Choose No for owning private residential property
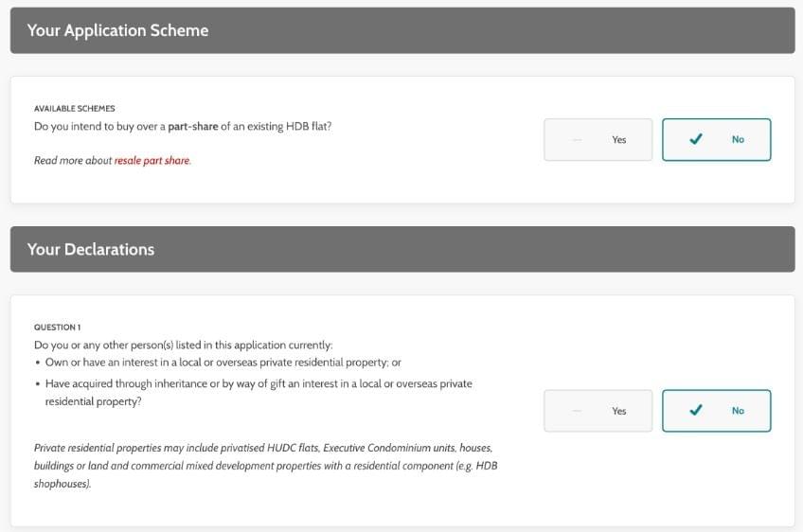This screenshot has width=803, height=532. point(716,411)
